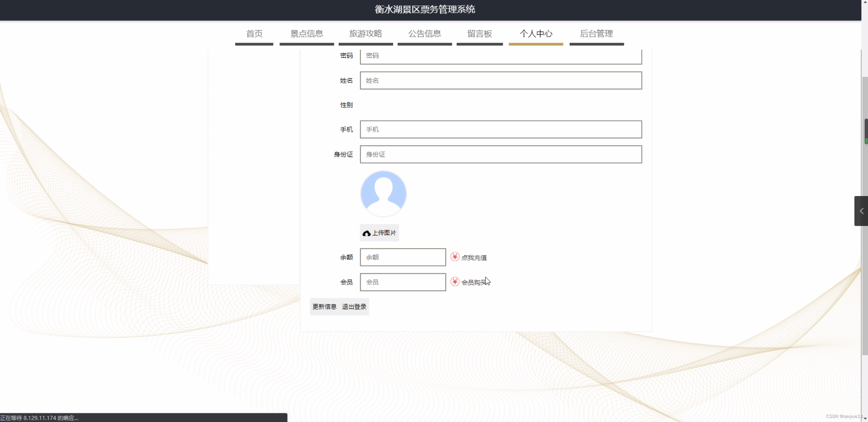The width and height of the screenshot is (868, 422).
Task: Open the 首页 navigation tab
Action: (254, 34)
